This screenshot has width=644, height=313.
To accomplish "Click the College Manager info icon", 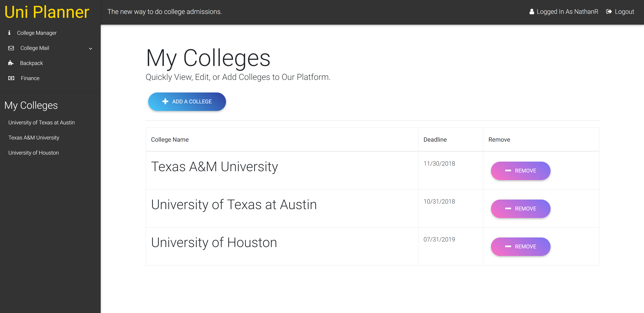I will click(x=9, y=33).
